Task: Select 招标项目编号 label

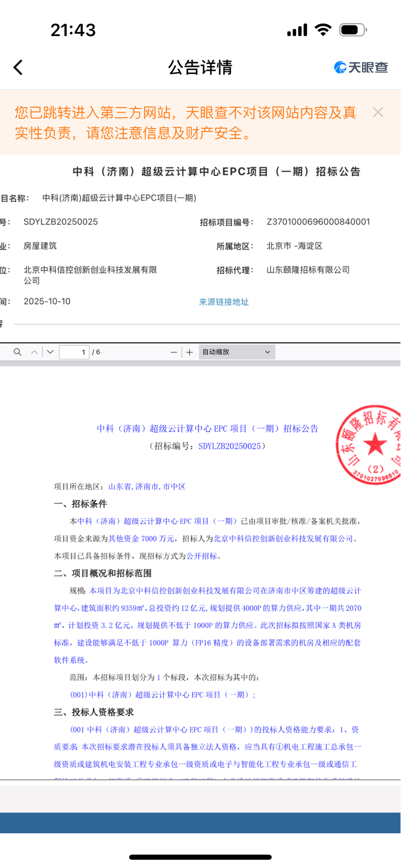Action: tap(226, 222)
